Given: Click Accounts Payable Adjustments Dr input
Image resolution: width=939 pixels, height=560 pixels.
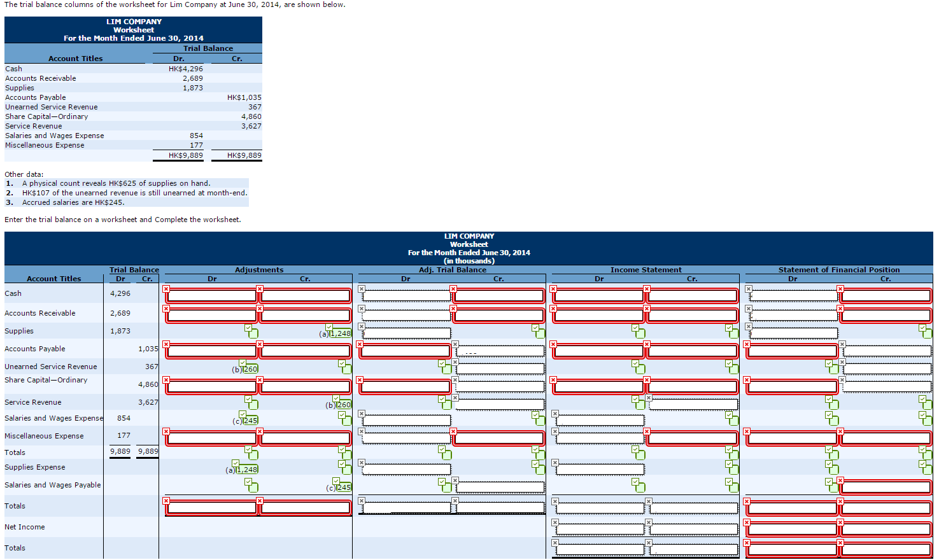Looking at the screenshot, I should [x=212, y=351].
